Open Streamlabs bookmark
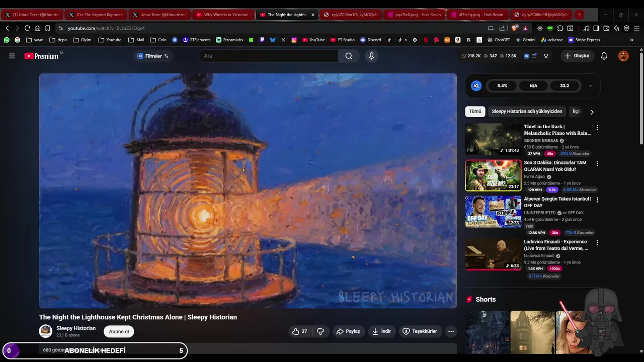The height and width of the screenshot is (362, 644). [x=229, y=40]
